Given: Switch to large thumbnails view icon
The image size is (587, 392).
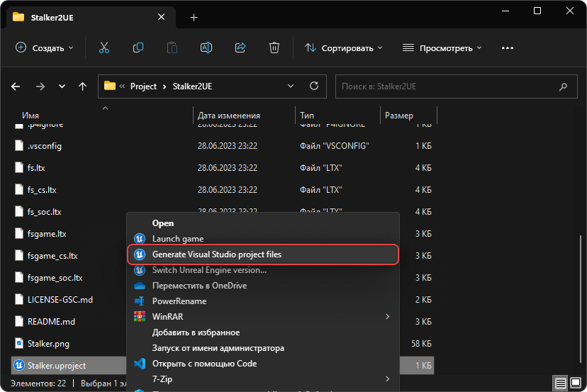Looking at the screenshot, I should click(576, 383).
